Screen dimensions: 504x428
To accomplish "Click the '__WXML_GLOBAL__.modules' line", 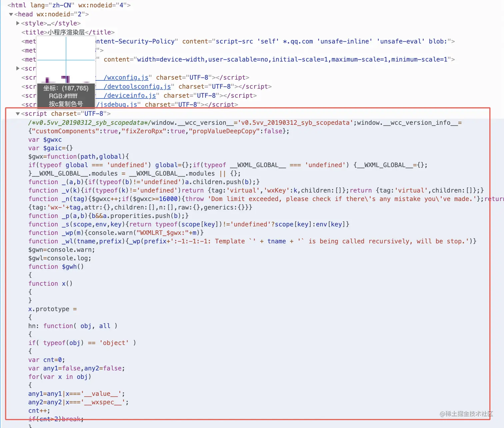I will pyautogui.click(x=134, y=173).
